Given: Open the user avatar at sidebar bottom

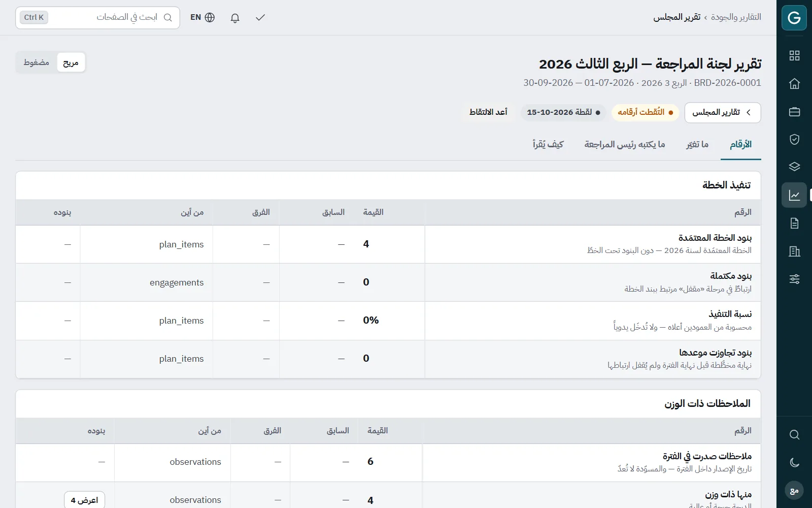Looking at the screenshot, I should pyautogui.click(x=794, y=490).
